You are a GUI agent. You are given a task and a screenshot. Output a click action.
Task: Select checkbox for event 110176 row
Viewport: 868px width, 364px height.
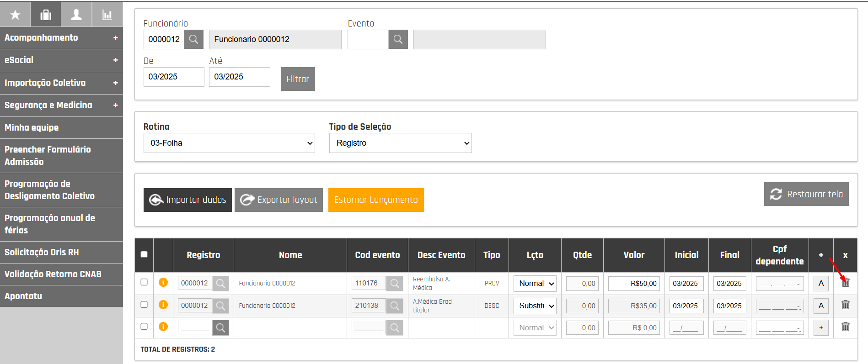click(x=144, y=282)
